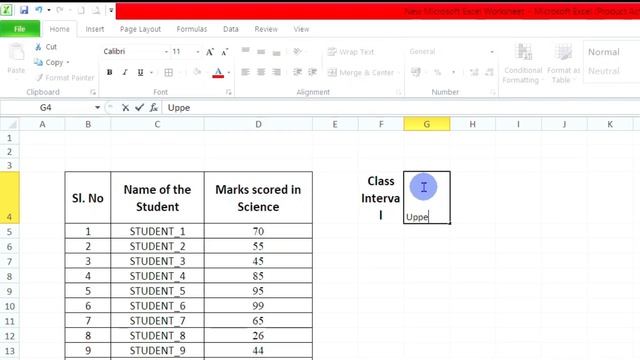Viewport: 640px width, 360px height.
Task: Select column G header
Action: pos(427,124)
